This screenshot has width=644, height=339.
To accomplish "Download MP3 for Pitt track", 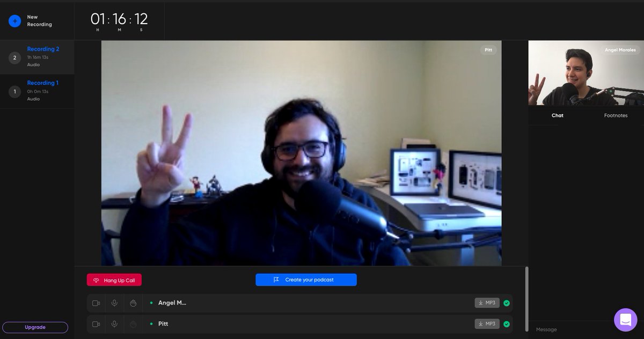I will pos(487,323).
